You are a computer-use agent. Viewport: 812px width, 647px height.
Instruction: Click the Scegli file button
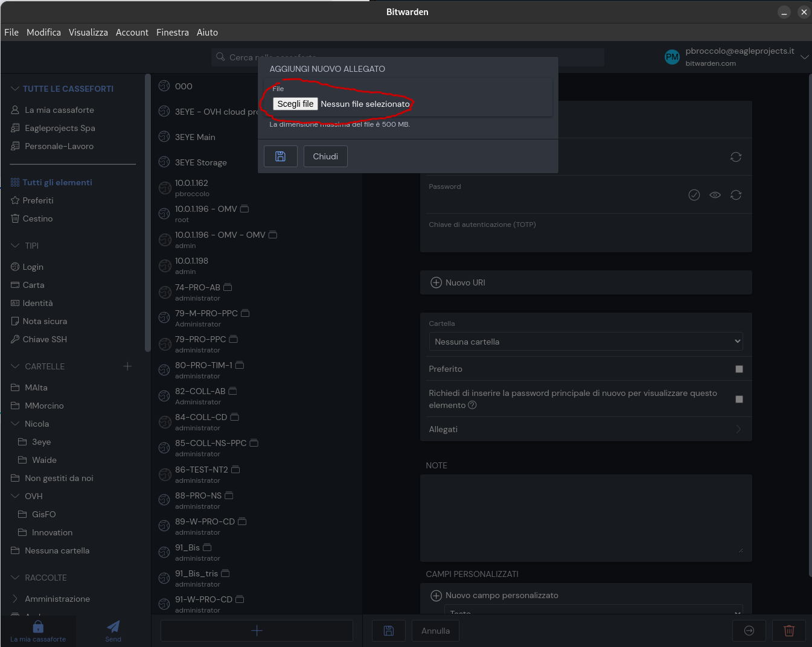coord(295,104)
